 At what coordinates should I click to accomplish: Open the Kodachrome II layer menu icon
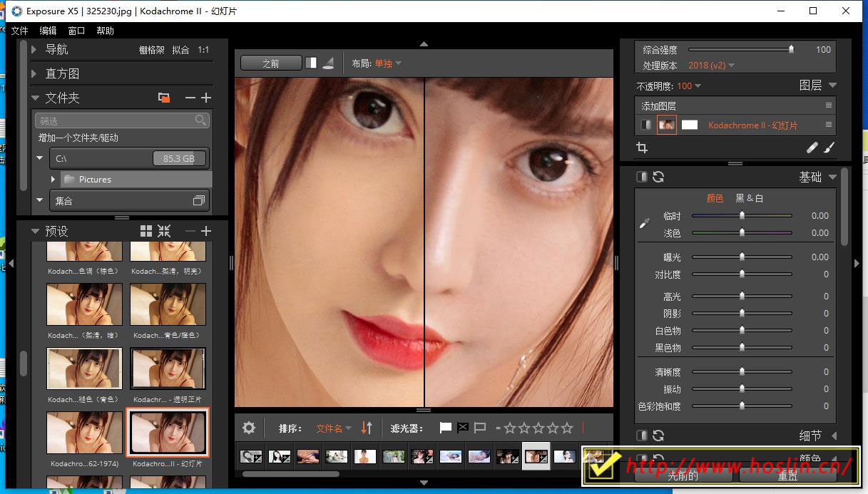click(829, 125)
